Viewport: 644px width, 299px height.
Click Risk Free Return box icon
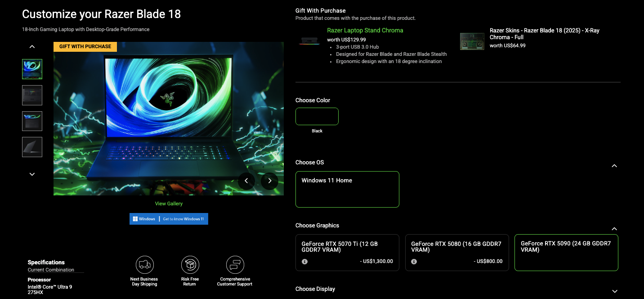(190, 265)
